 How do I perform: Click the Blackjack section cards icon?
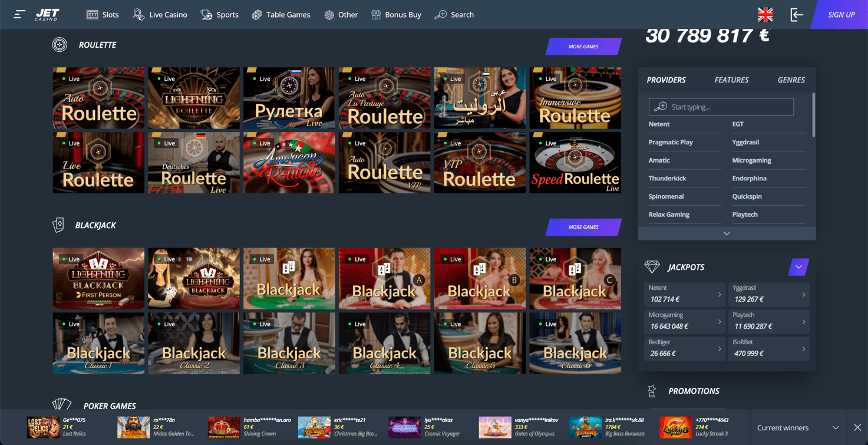[x=58, y=225]
